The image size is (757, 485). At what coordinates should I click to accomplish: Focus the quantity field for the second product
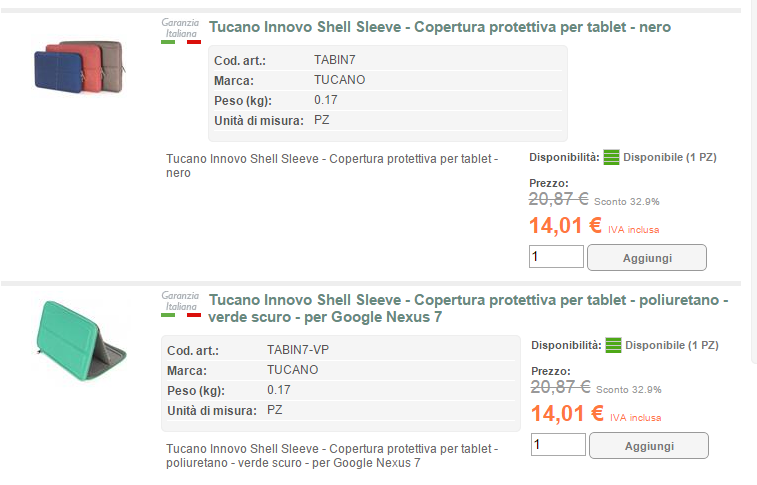(x=558, y=445)
